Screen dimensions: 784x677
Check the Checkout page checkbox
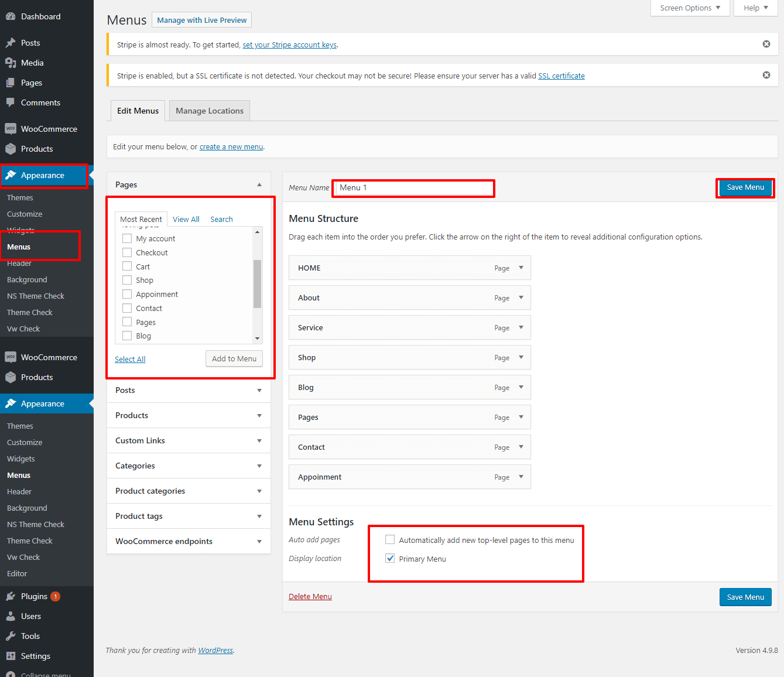click(127, 252)
